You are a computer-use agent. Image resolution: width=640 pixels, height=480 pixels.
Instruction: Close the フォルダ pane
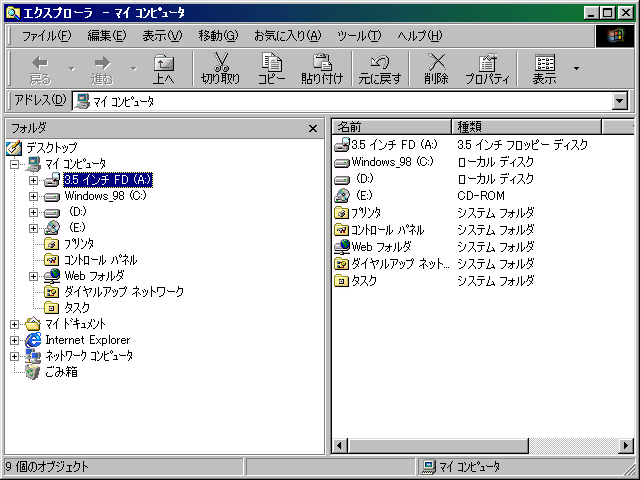pyautogui.click(x=313, y=129)
